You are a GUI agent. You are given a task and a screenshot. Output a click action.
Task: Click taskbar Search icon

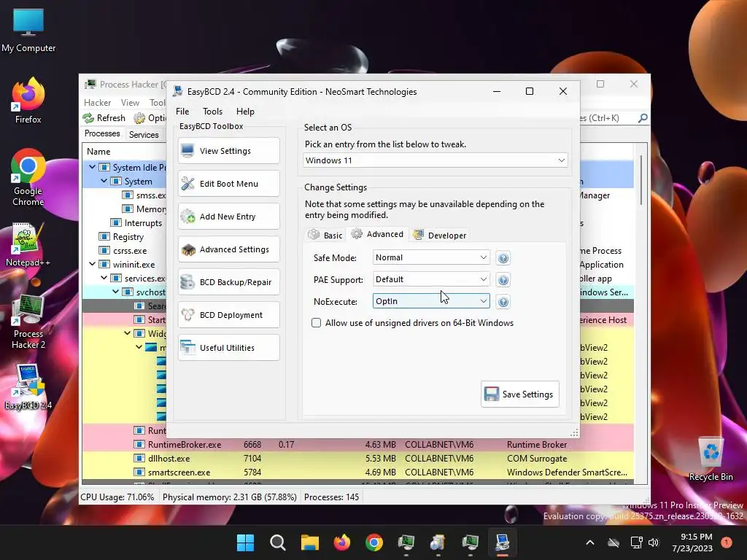pyautogui.click(x=277, y=542)
